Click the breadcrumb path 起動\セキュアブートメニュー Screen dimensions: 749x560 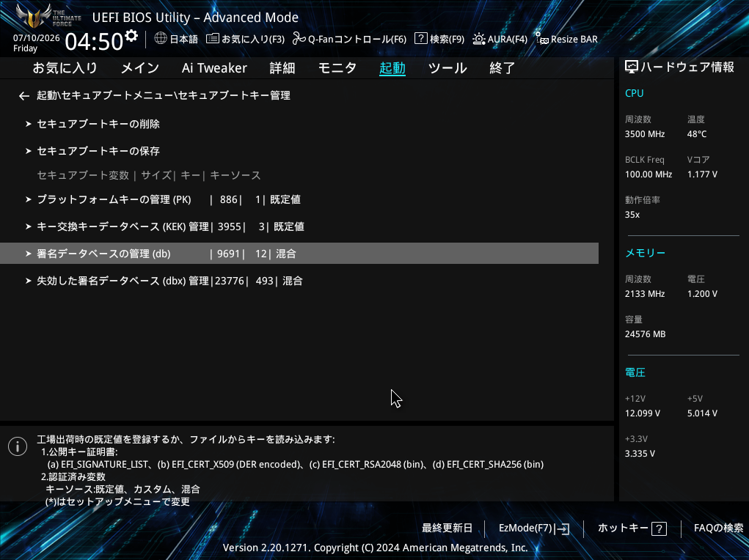(106, 95)
